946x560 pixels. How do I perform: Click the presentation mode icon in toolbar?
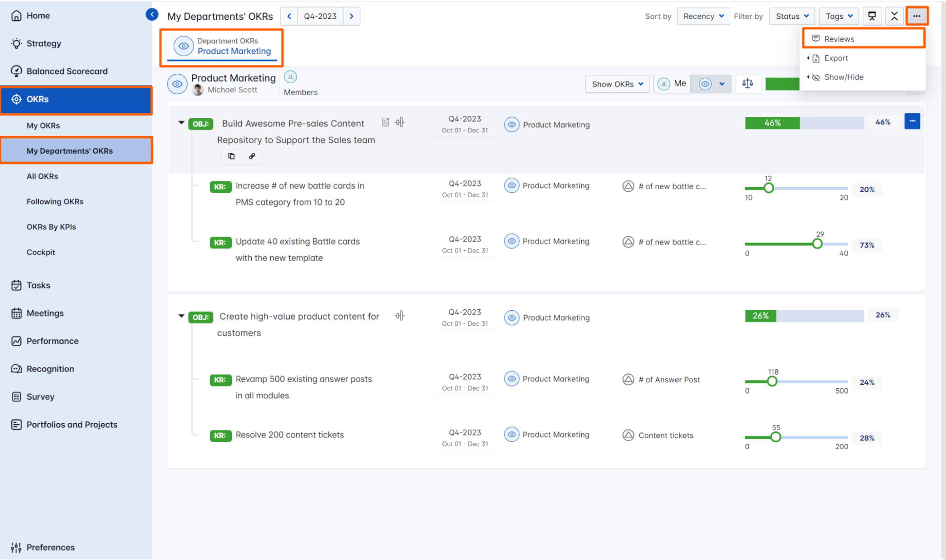tap(872, 16)
